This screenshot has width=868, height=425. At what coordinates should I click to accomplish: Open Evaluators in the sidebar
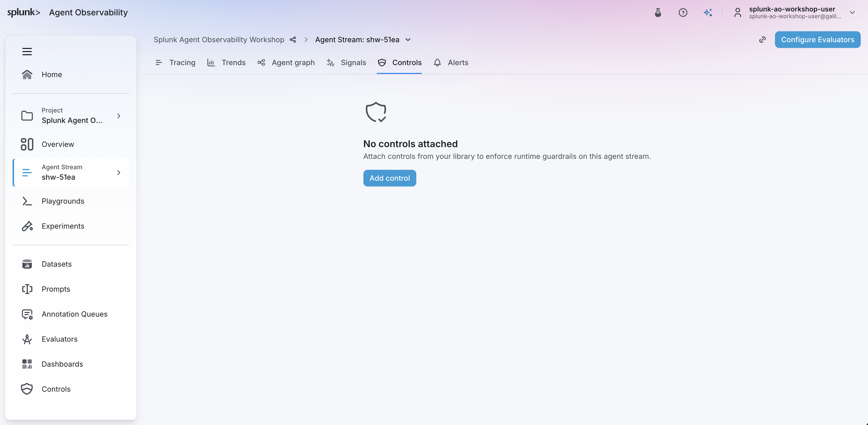pyautogui.click(x=71, y=339)
